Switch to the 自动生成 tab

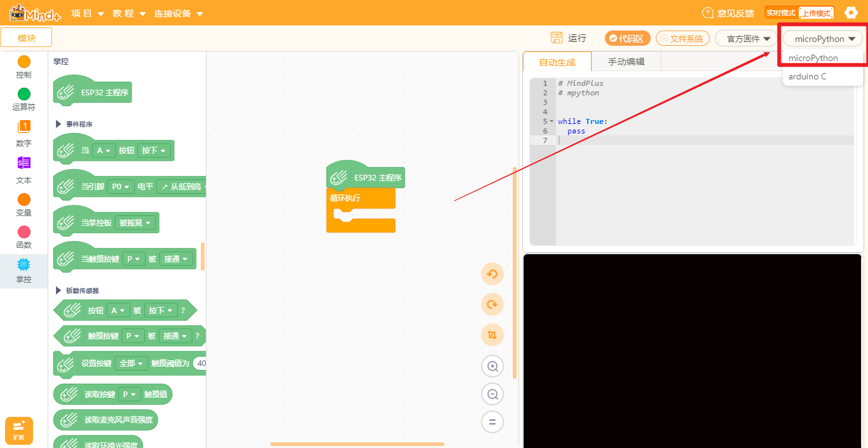tap(557, 62)
